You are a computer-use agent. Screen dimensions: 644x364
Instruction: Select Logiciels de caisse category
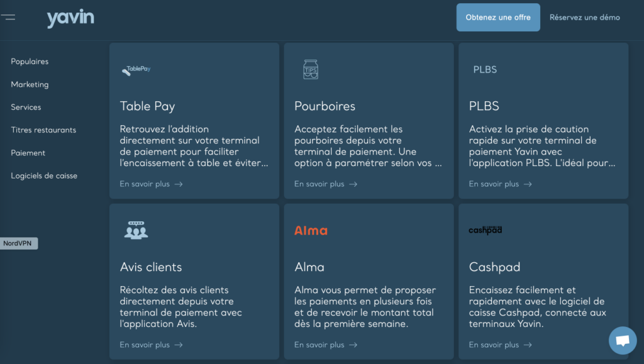point(44,175)
